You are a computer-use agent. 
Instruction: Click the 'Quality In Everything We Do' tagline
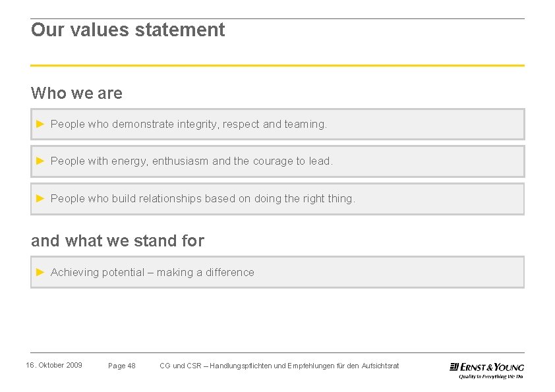pos(490,377)
